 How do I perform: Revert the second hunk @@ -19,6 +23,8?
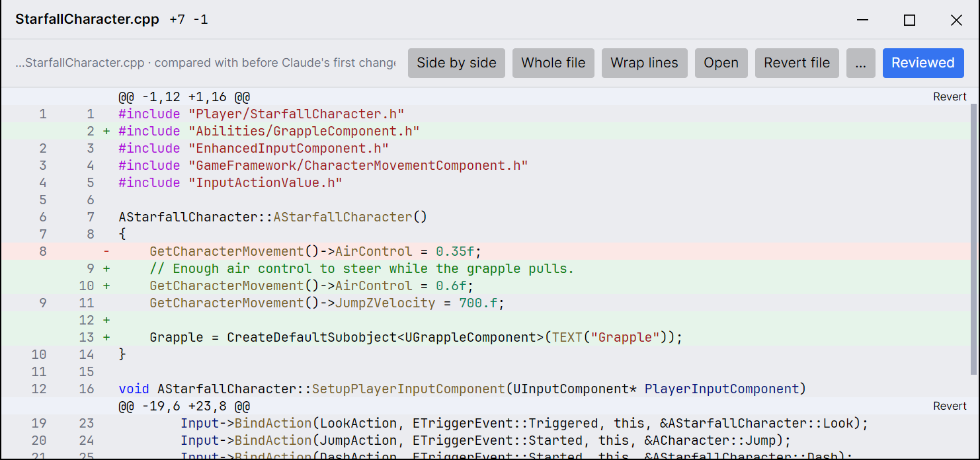pyautogui.click(x=950, y=406)
